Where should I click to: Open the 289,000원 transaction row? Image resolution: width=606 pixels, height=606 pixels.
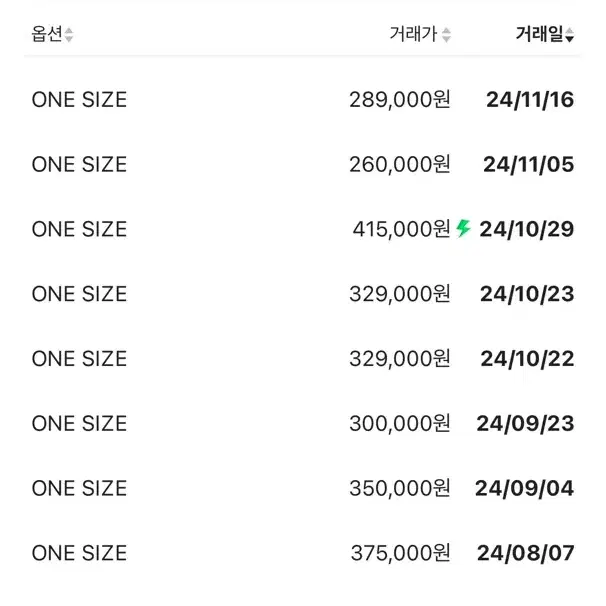[303, 100]
